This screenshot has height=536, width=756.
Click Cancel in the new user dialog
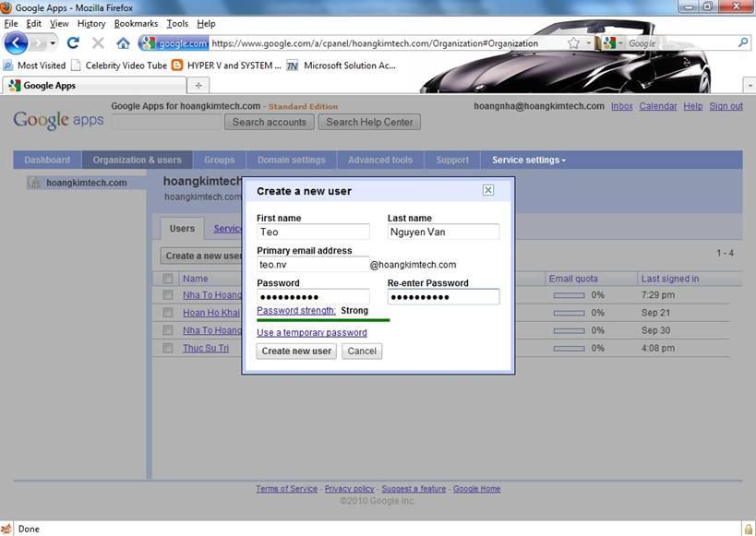pos(362,351)
